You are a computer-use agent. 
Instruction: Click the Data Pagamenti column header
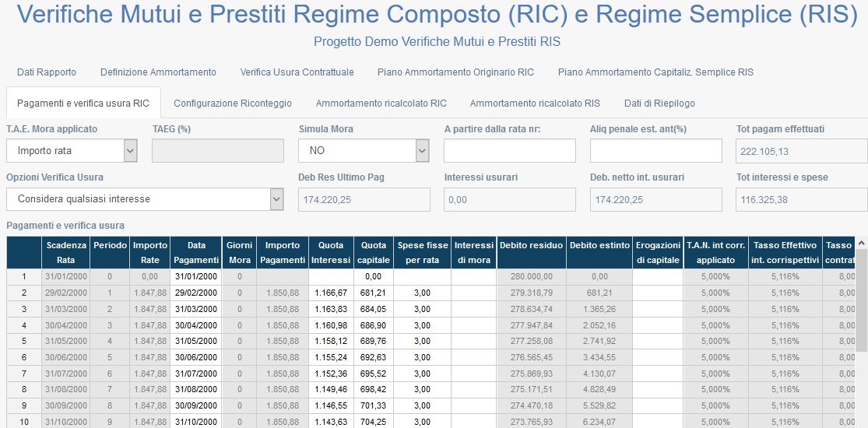[196, 252]
